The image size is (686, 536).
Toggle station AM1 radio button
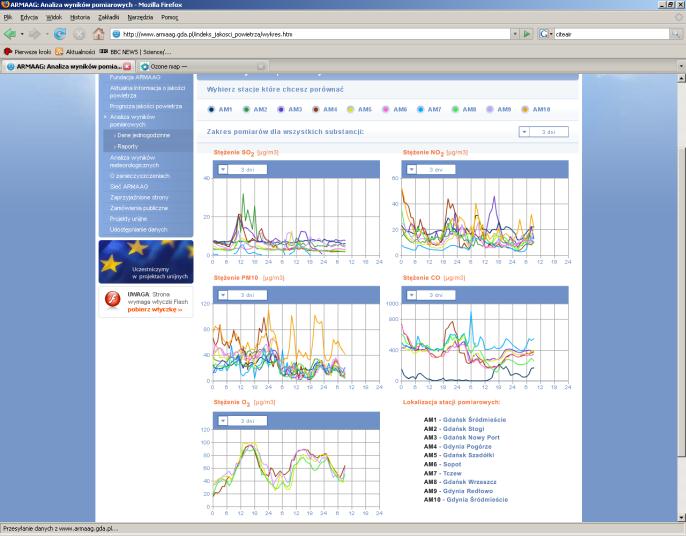(x=211, y=109)
